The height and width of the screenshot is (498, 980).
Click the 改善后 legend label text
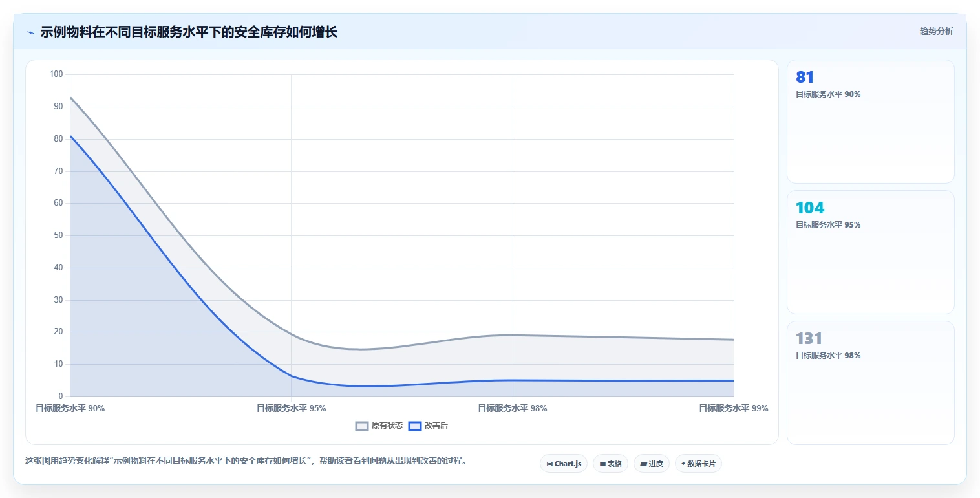[436, 426]
